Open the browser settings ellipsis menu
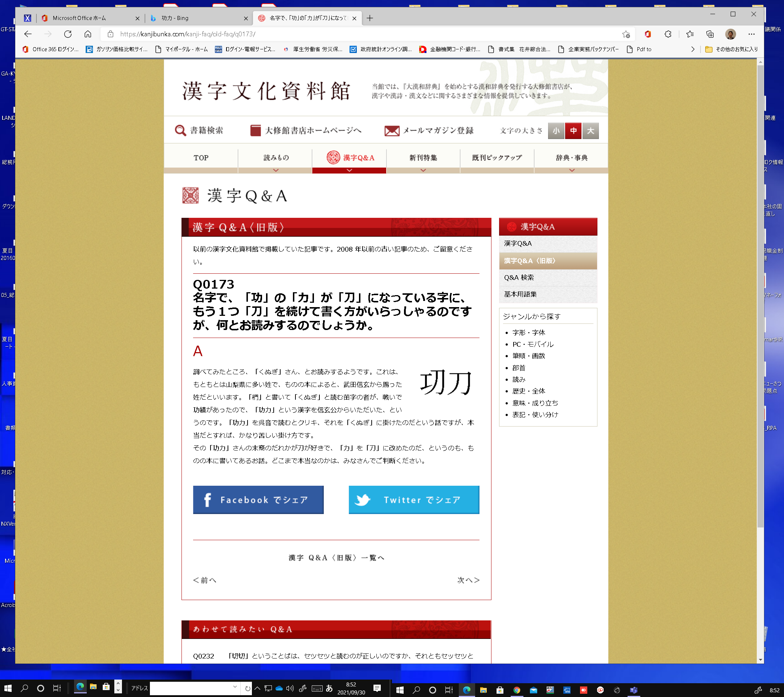The image size is (784, 697). 751,34
